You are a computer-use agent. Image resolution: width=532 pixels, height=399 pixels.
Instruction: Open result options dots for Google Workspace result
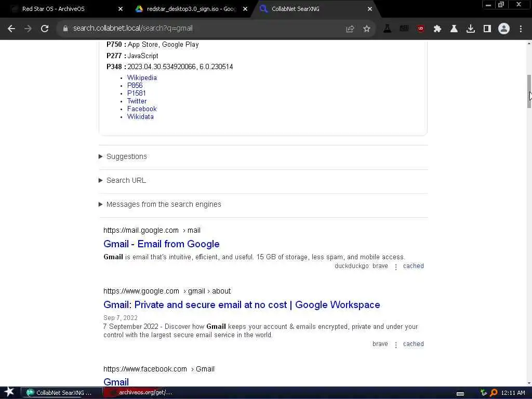point(395,345)
